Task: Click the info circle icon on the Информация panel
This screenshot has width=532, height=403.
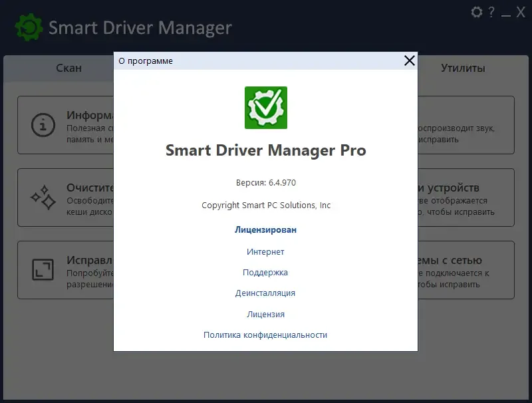Action: pyautogui.click(x=42, y=125)
